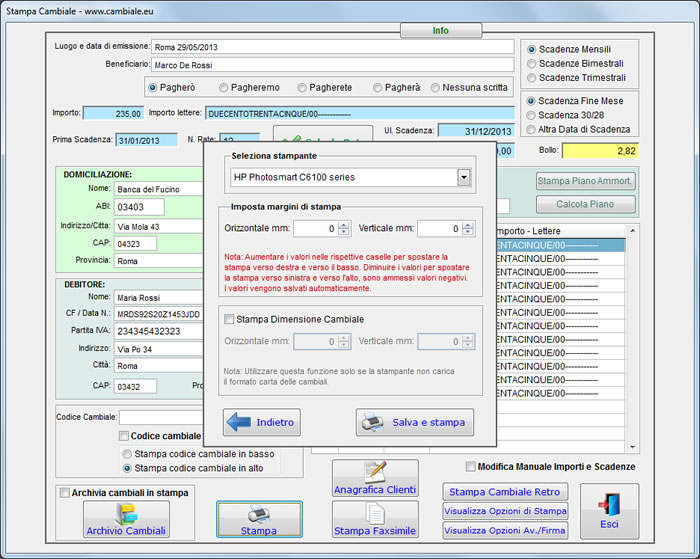Image resolution: width=700 pixels, height=559 pixels.
Task: Click the Esci exit door icon
Action: click(x=609, y=505)
